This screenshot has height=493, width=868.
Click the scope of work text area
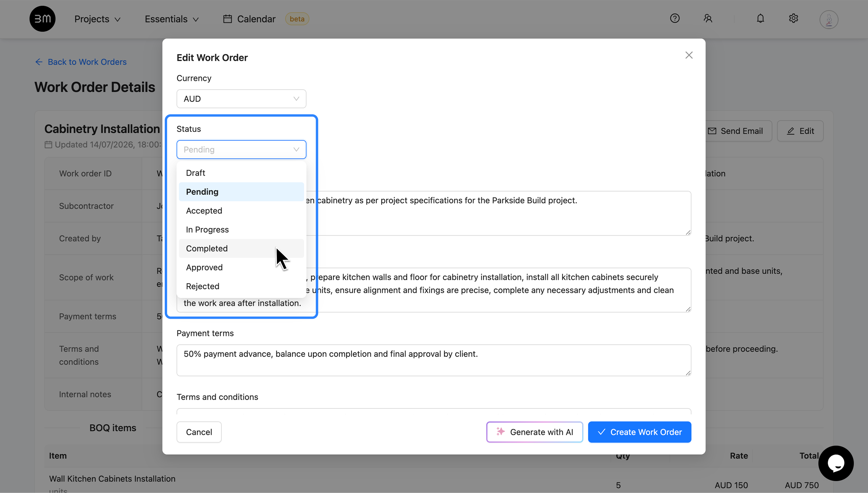[x=434, y=290]
